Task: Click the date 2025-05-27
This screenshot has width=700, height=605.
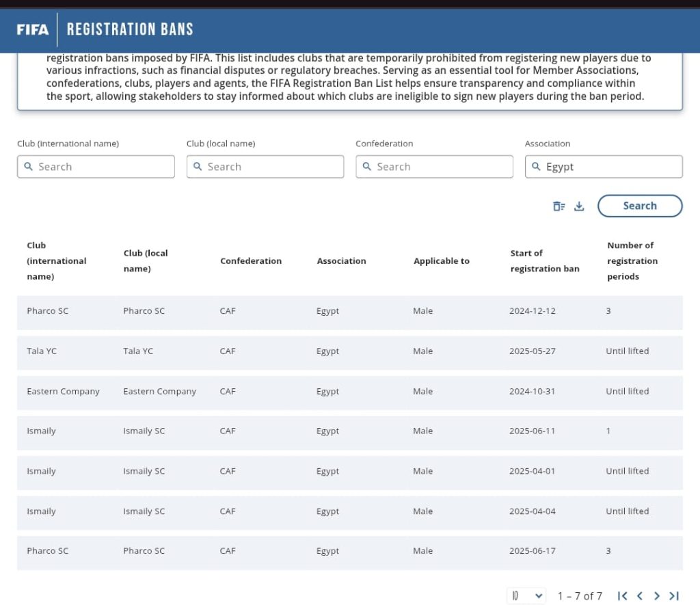Action: coord(532,351)
